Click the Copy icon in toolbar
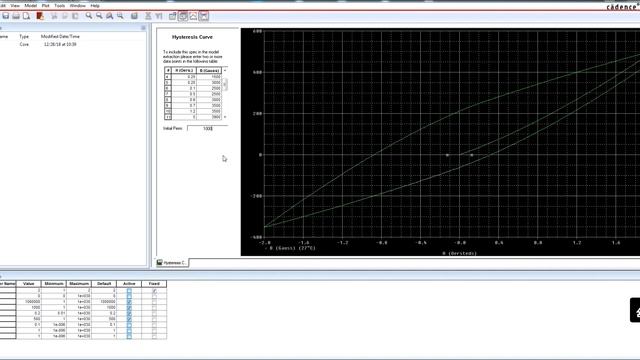 [64, 16]
